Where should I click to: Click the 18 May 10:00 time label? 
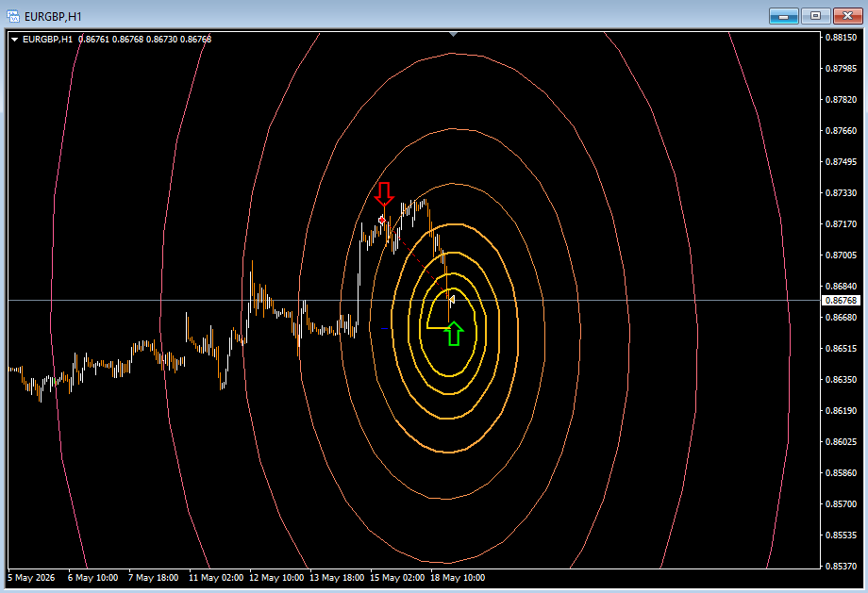click(458, 578)
